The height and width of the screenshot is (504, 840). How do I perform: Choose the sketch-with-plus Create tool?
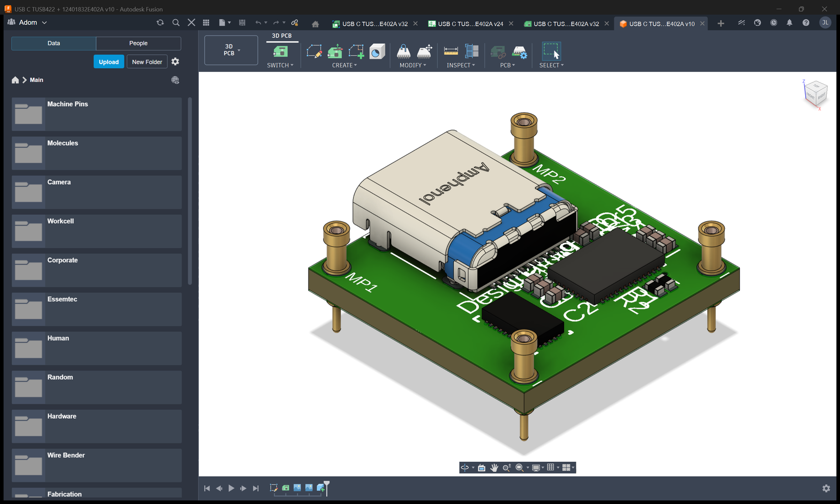click(x=356, y=51)
